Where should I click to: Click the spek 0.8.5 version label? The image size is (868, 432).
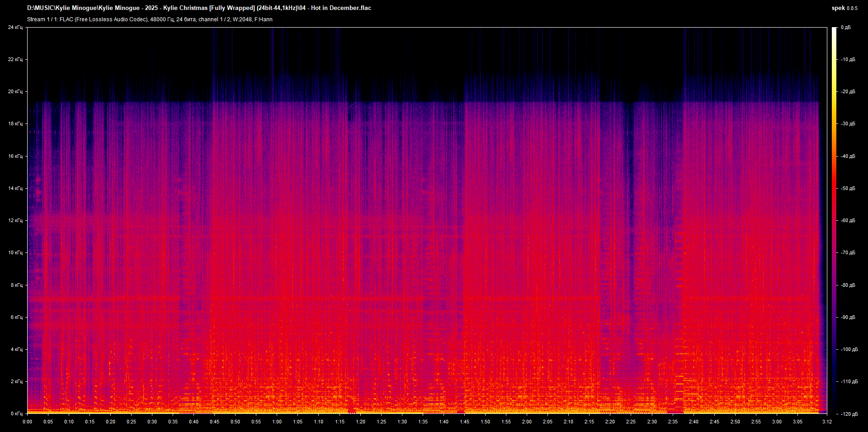coord(844,8)
